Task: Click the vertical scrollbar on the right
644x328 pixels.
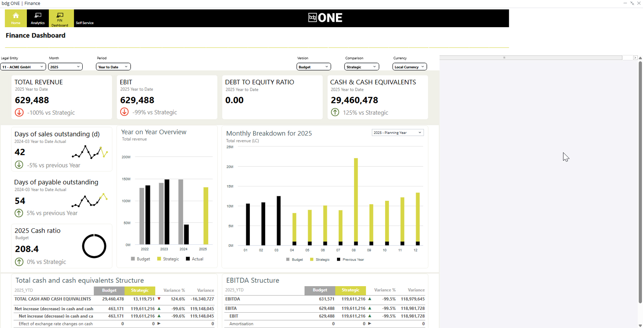Action: [640, 182]
